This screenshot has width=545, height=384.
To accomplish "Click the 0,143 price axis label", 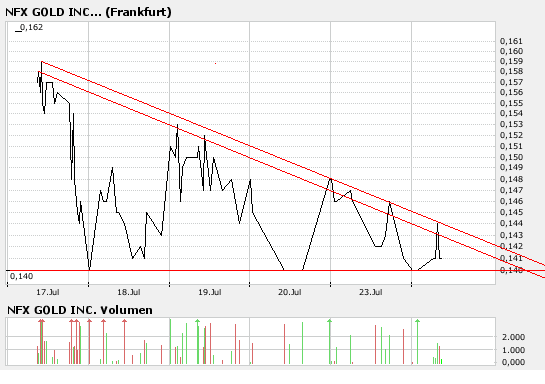I will click(511, 235).
